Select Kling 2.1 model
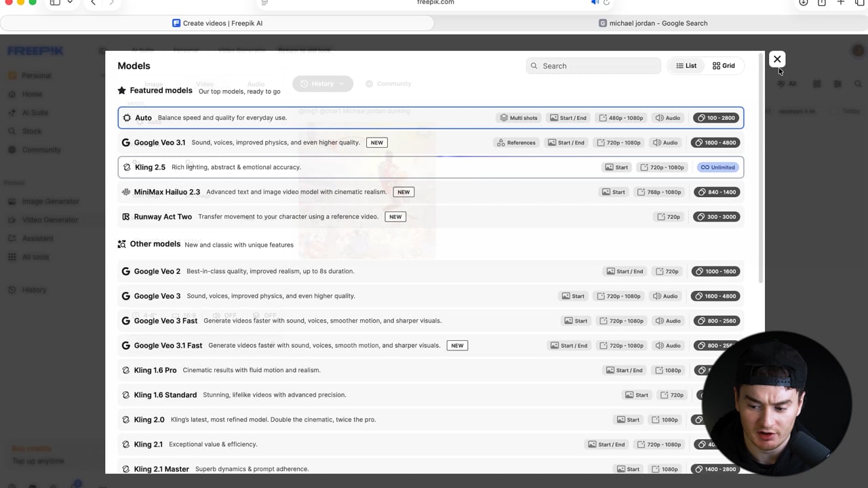 click(431, 445)
